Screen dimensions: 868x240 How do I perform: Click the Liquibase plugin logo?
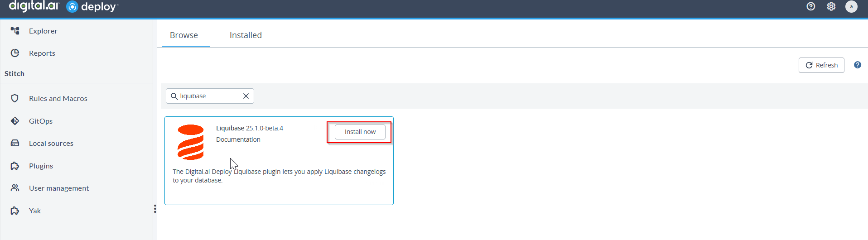point(191,142)
